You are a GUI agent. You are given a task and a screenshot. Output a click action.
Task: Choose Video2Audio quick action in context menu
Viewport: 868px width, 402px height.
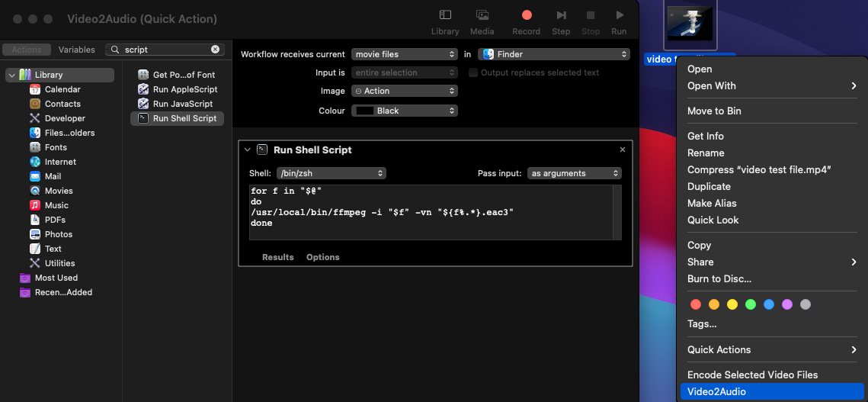click(x=772, y=391)
